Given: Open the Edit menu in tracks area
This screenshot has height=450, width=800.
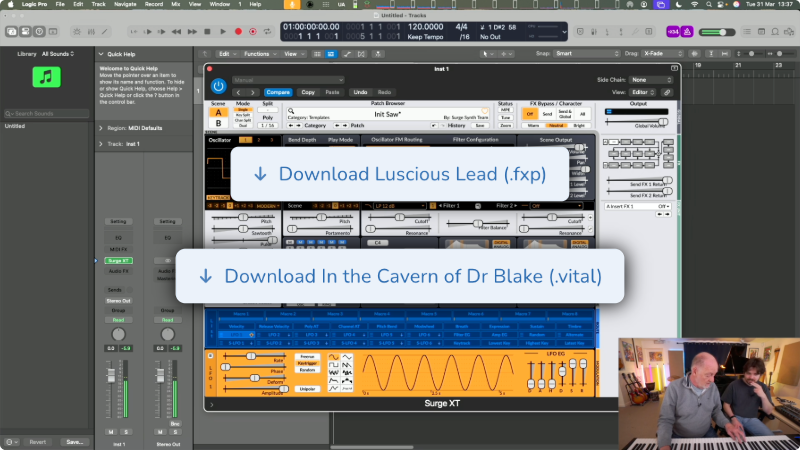Looking at the screenshot, I should [227, 54].
